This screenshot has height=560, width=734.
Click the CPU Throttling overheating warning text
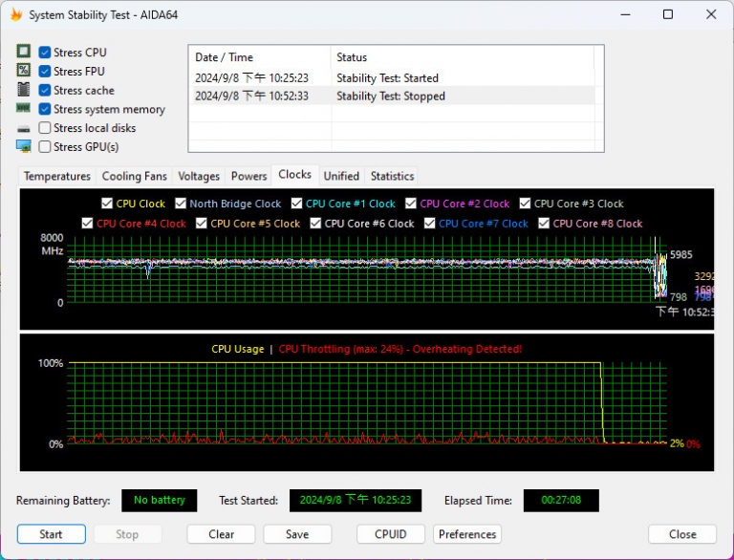tap(400, 349)
